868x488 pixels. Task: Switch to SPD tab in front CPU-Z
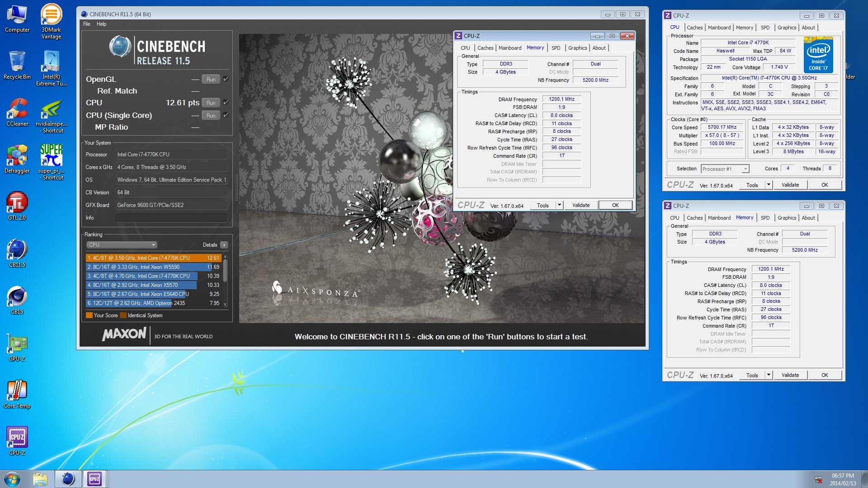(556, 48)
